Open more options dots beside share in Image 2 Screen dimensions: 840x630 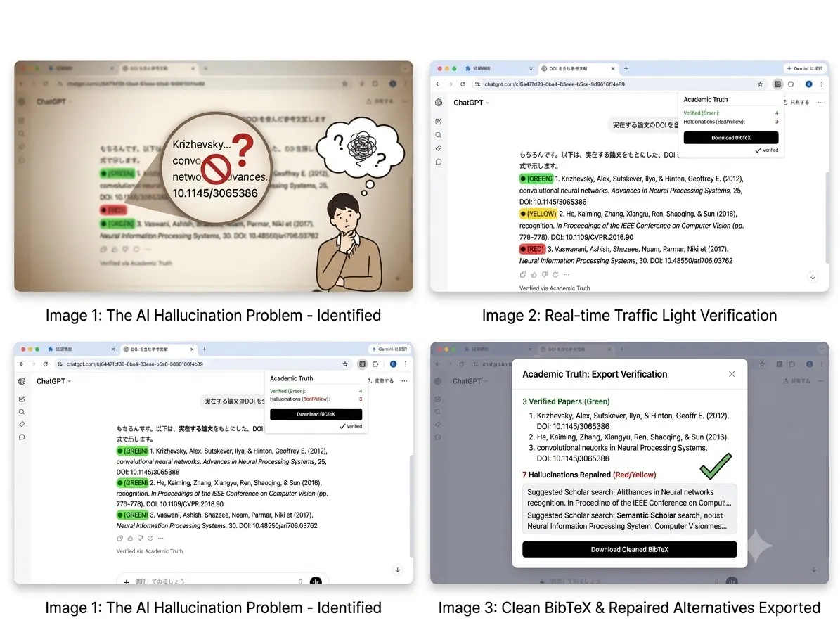tap(820, 103)
